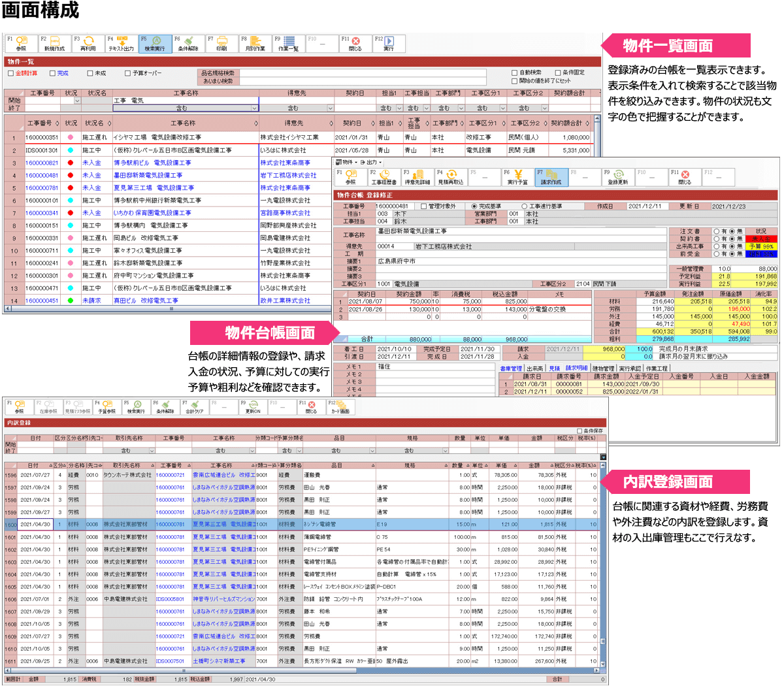Expand the 得意先 含む filter dropdown
The width and height of the screenshot is (784, 686).
tap(330, 108)
